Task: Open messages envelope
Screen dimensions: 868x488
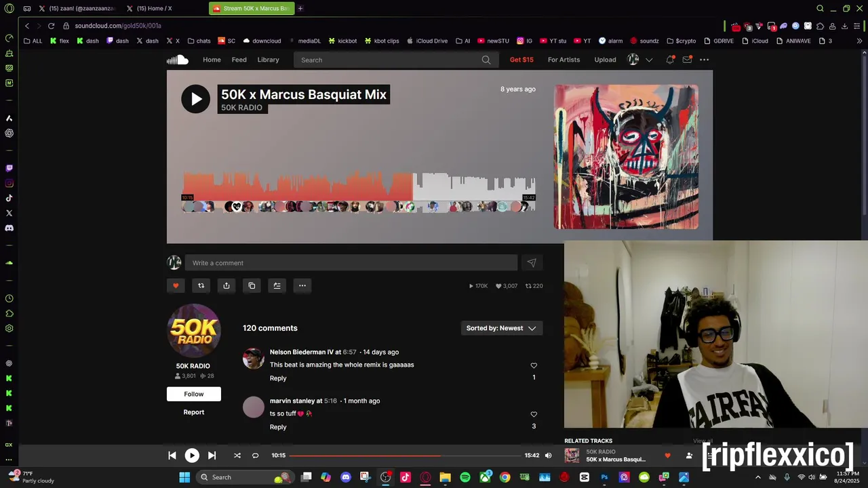Action: pos(687,60)
